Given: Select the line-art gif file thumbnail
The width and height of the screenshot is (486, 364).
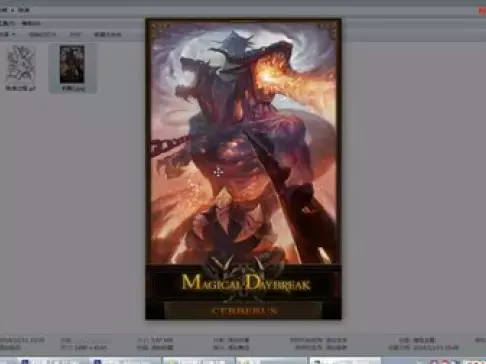Looking at the screenshot, I should (20, 63).
